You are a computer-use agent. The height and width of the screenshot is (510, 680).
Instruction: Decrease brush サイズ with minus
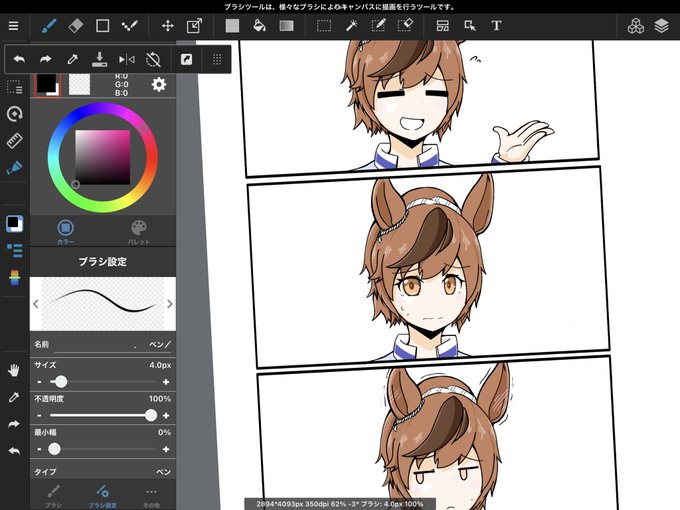[39, 382]
